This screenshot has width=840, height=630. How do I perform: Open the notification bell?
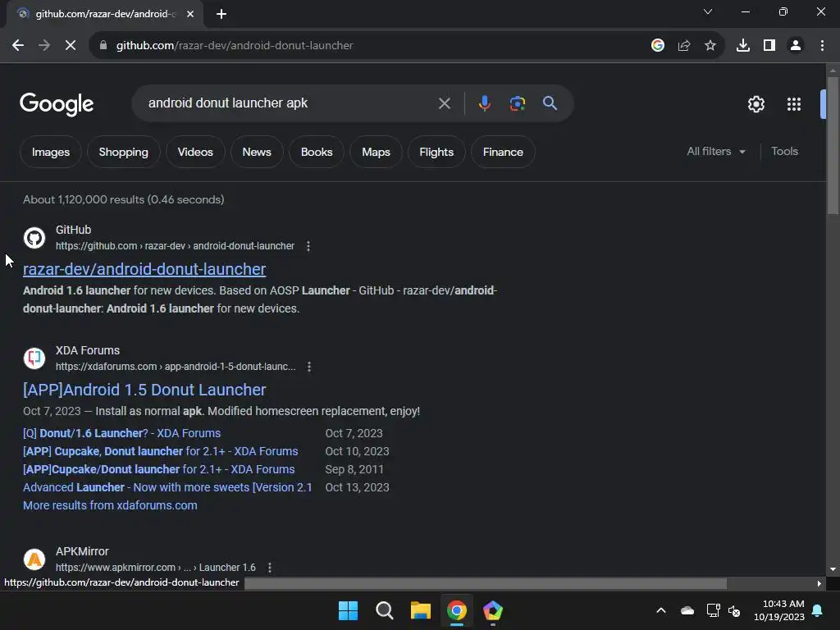[818, 610]
